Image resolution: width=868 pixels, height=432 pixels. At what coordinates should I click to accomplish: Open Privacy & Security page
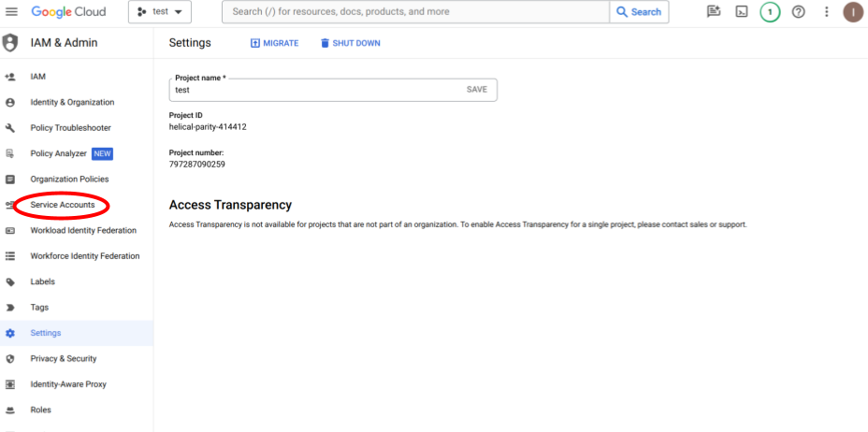[x=63, y=358]
